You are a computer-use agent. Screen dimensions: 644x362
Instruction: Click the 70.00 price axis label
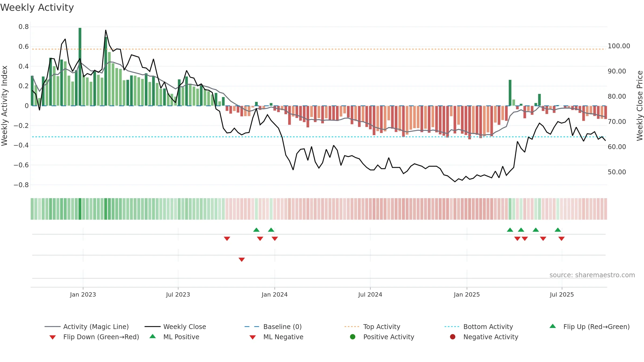point(617,121)
